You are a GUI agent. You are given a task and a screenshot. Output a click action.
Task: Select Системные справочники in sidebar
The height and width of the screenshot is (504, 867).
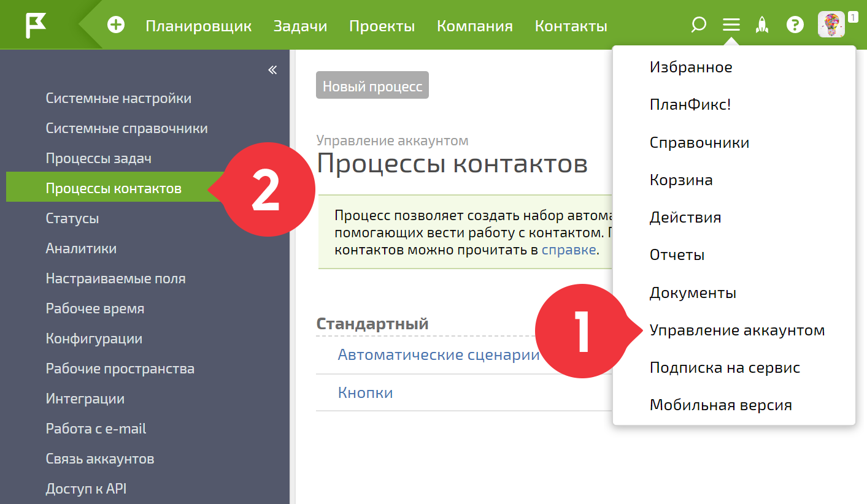tap(127, 128)
